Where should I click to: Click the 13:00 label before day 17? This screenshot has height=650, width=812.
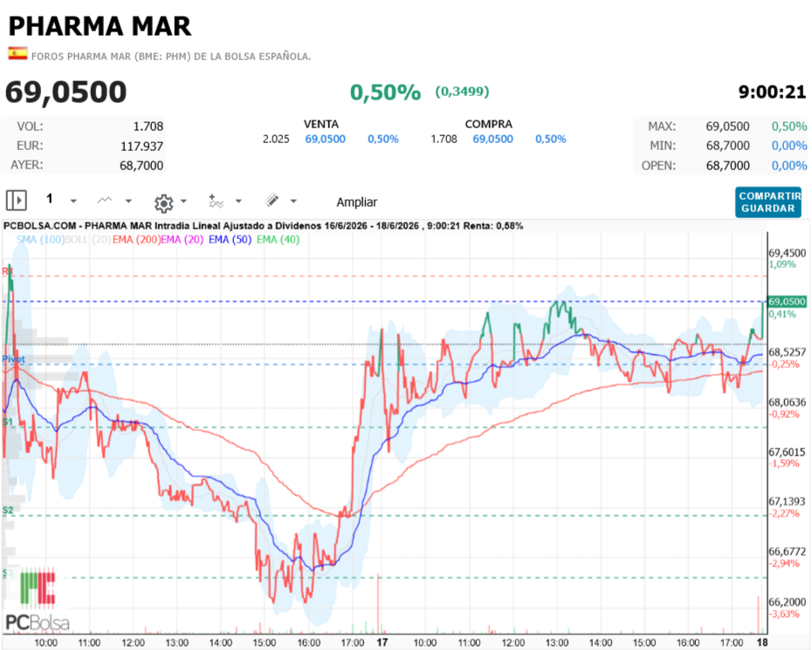pos(176,643)
